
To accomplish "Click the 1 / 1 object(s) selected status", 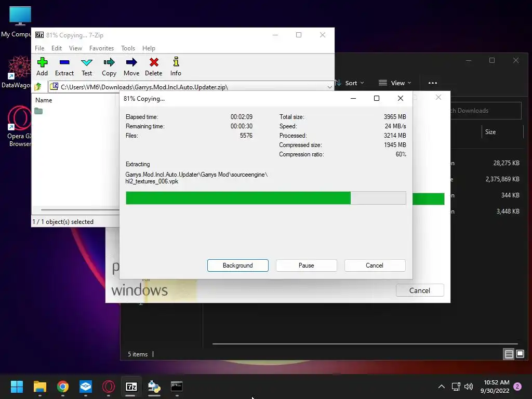I will tap(63, 221).
